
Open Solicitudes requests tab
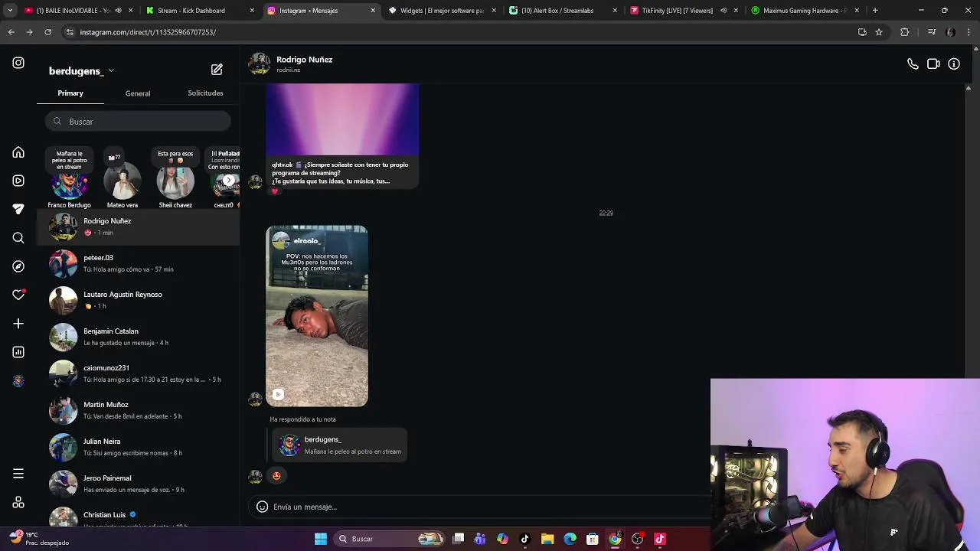click(205, 93)
